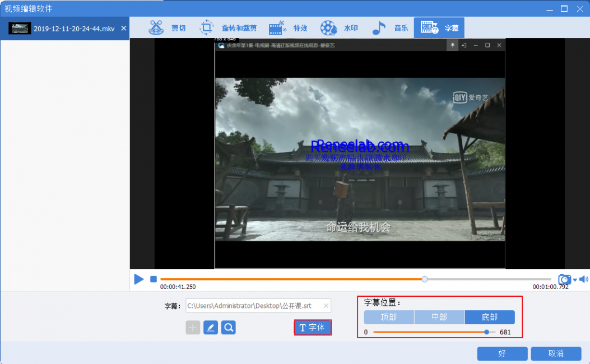Confirm with the 好 button
This screenshot has width=590, height=364.
502,353
